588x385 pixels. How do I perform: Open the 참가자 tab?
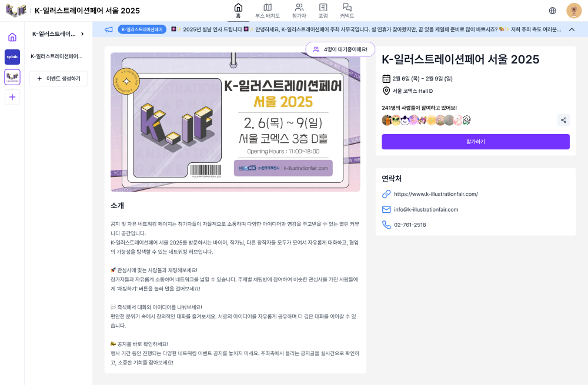point(299,11)
